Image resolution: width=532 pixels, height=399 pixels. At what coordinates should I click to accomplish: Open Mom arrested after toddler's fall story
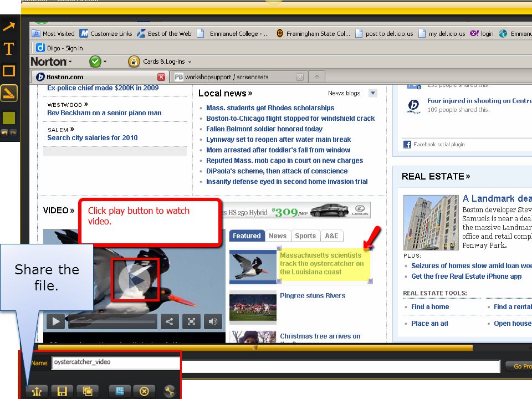click(278, 150)
